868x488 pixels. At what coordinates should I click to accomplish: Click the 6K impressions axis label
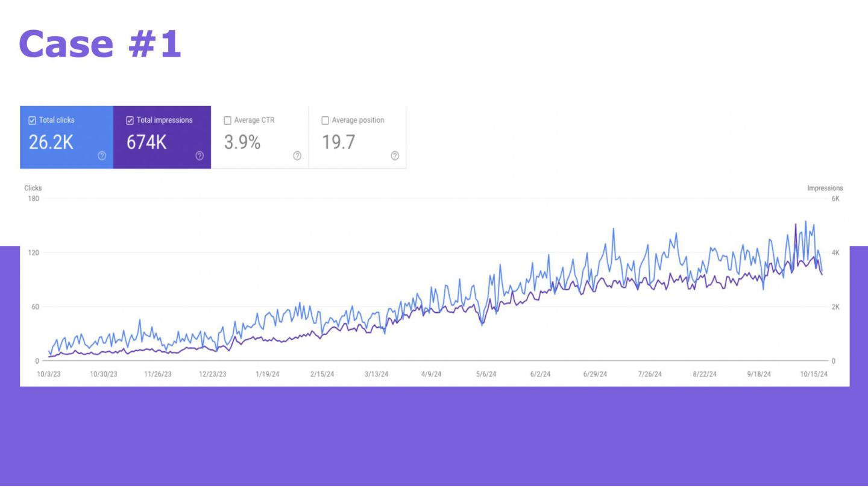pos(835,199)
